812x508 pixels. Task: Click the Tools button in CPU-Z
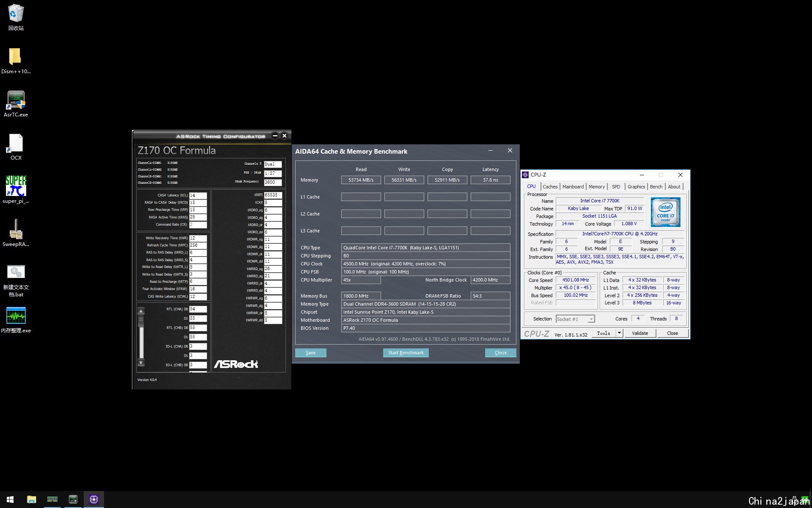point(604,333)
